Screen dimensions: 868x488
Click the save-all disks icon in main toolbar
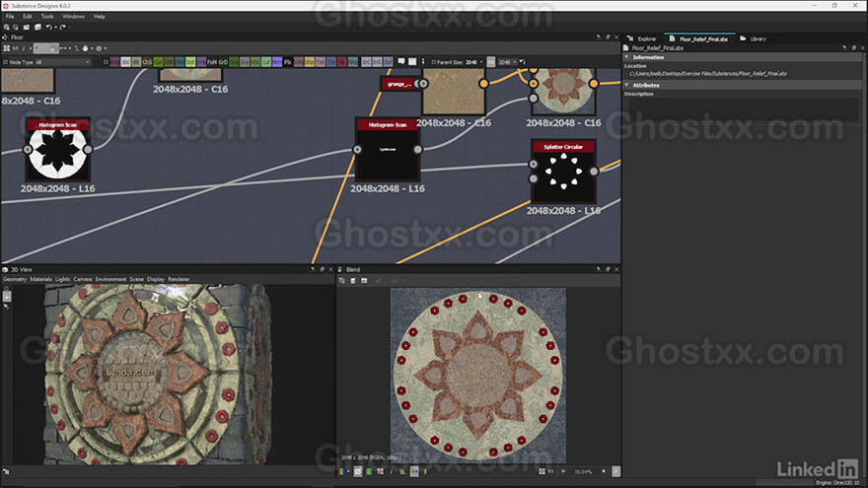pyautogui.click(x=37, y=27)
